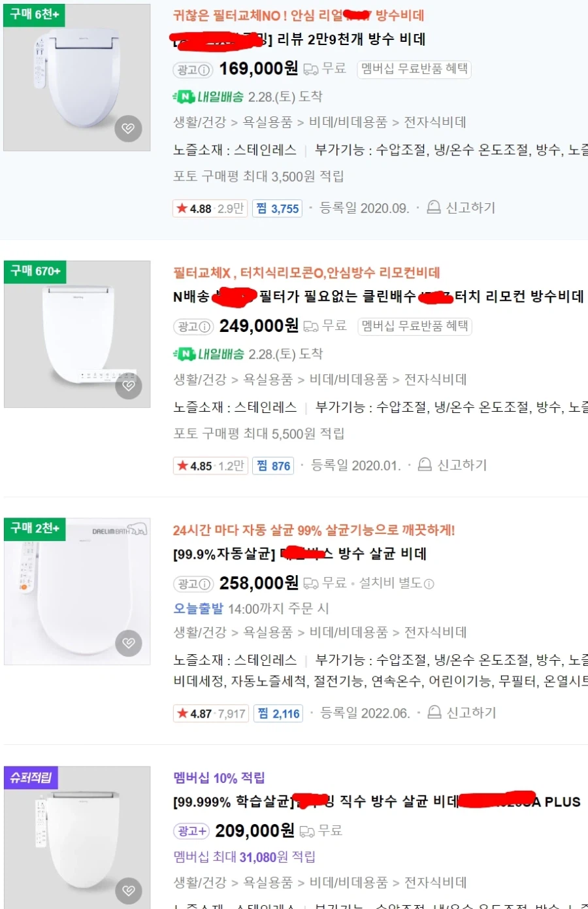Click the 찜 3,755 button on first product

(x=277, y=208)
